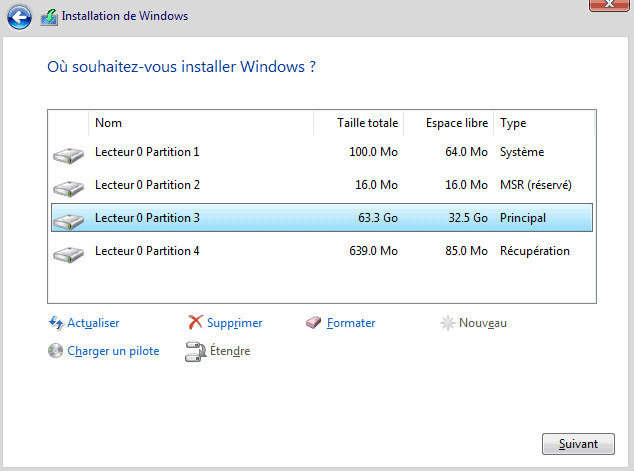Click the 100.0 Mo total size cell
634x471 pixels.
(374, 152)
